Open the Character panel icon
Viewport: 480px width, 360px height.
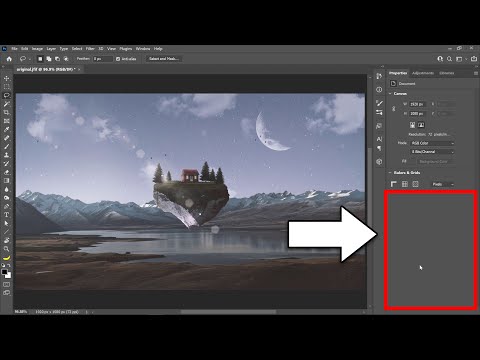[x=379, y=139]
